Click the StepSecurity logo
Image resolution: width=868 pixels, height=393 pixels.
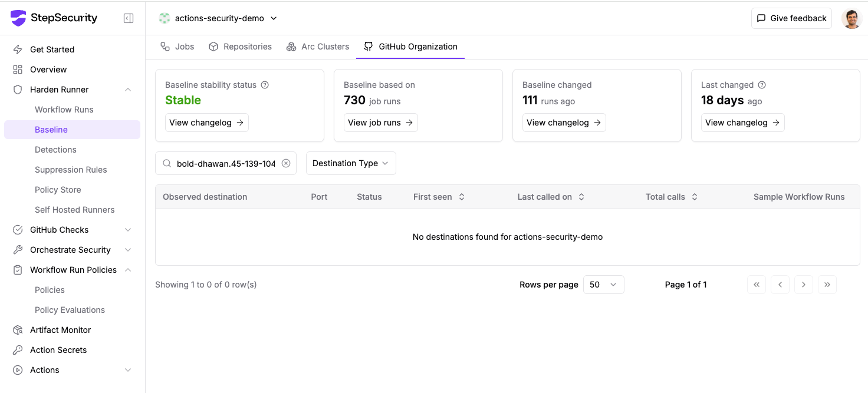[54, 18]
